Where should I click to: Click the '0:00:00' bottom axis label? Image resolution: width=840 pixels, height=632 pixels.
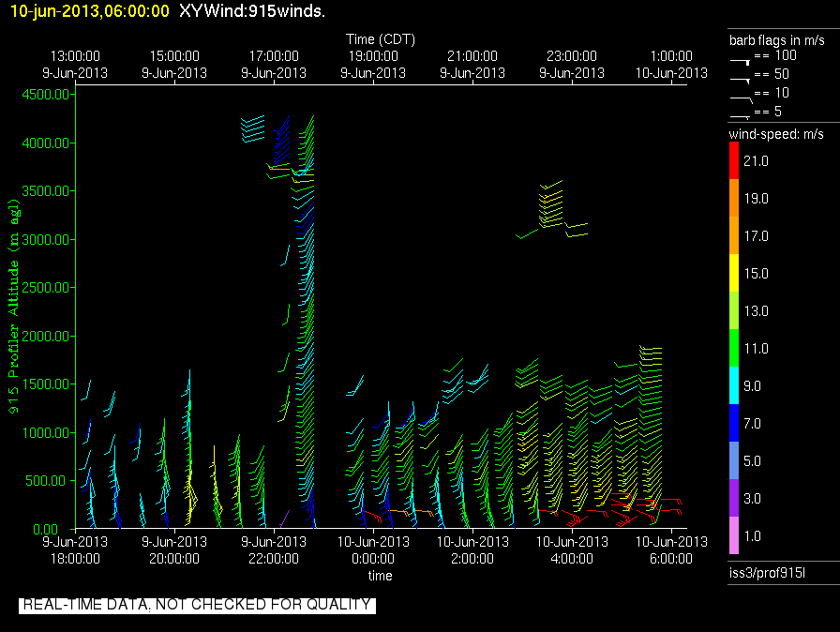point(373,559)
